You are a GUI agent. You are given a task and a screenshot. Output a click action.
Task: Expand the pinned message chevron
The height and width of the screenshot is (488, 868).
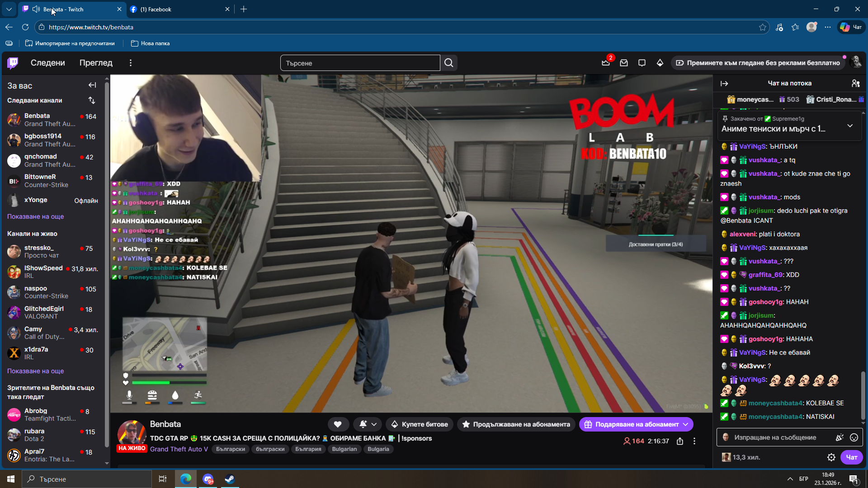pos(850,126)
